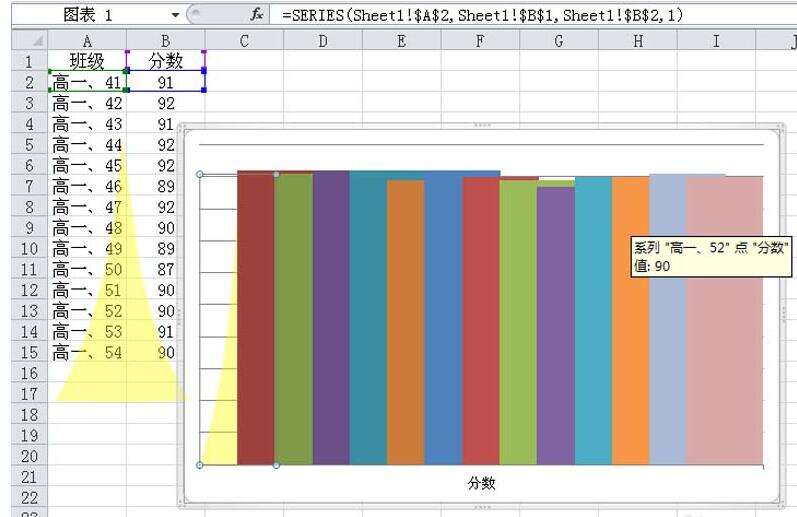The width and height of the screenshot is (797, 517).
Task: Select column D header
Action: [x=323, y=41]
